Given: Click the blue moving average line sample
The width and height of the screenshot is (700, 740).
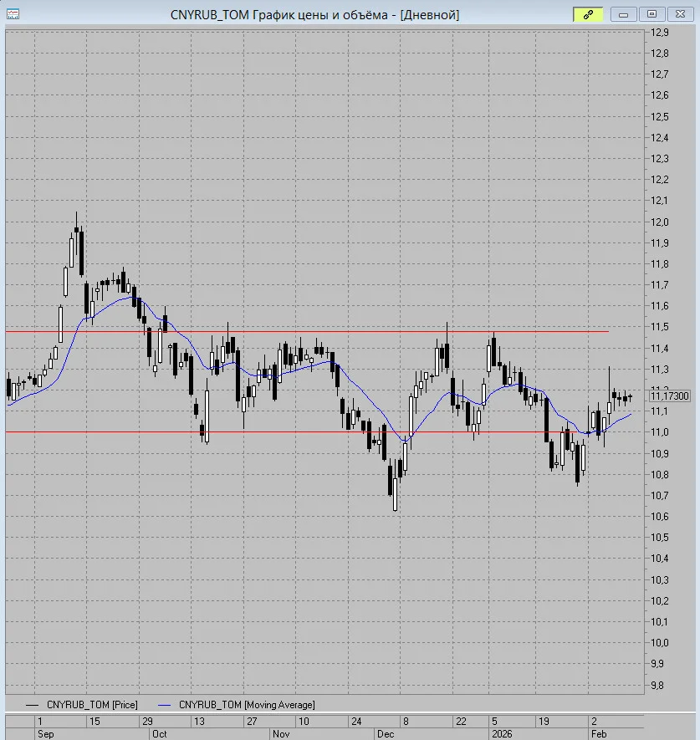Looking at the screenshot, I should (x=164, y=705).
